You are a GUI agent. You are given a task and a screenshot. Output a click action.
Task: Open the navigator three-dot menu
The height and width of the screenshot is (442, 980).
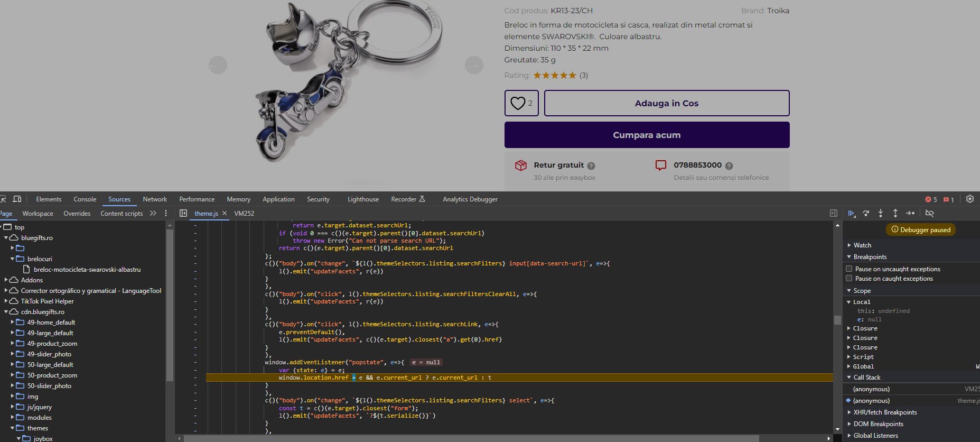(166, 213)
